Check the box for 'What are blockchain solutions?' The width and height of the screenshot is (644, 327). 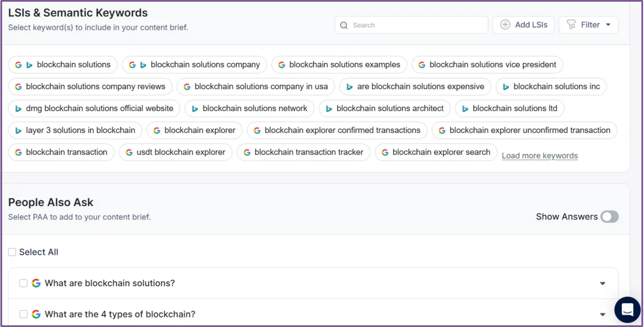coord(23,283)
